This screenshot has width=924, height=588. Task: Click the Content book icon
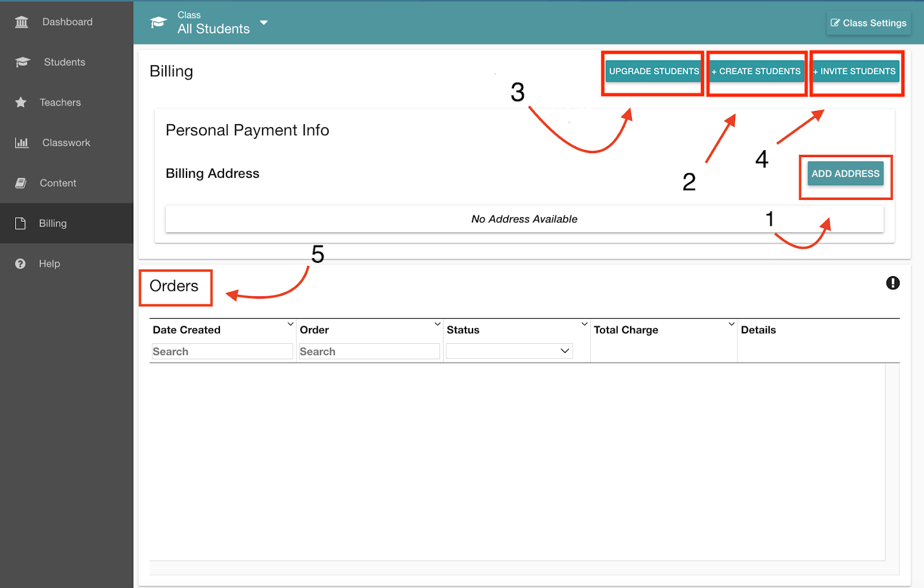click(x=21, y=183)
